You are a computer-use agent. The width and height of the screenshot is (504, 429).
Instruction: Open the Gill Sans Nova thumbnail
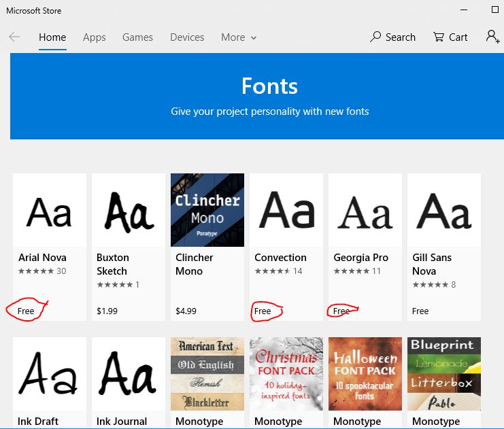tap(444, 210)
